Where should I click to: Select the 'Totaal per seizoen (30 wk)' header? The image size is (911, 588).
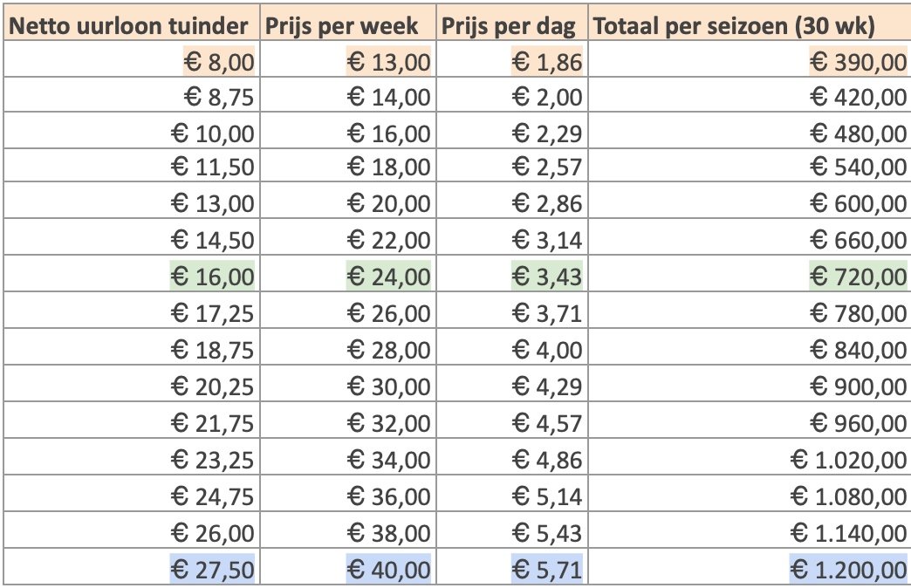750,22
